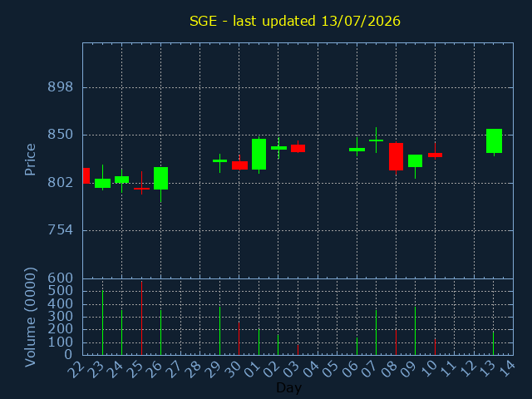Click the Day axis title
The width and height of the screenshot is (532, 399).
(288, 387)
